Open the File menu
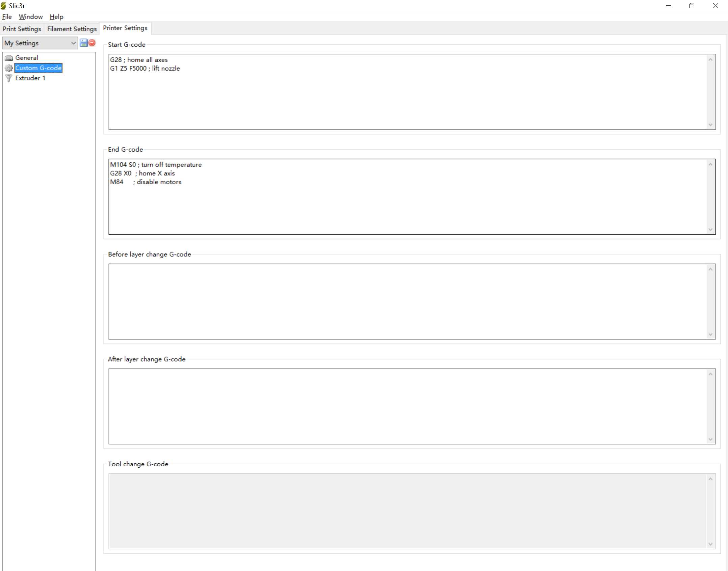728x571 pixels. pos(7,17)
